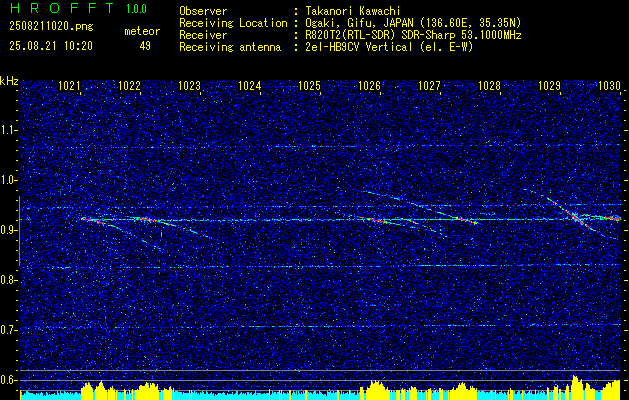Screen dimensions: 629x400
Task: Click the 1025 time marker
Action: pos(309,85)
